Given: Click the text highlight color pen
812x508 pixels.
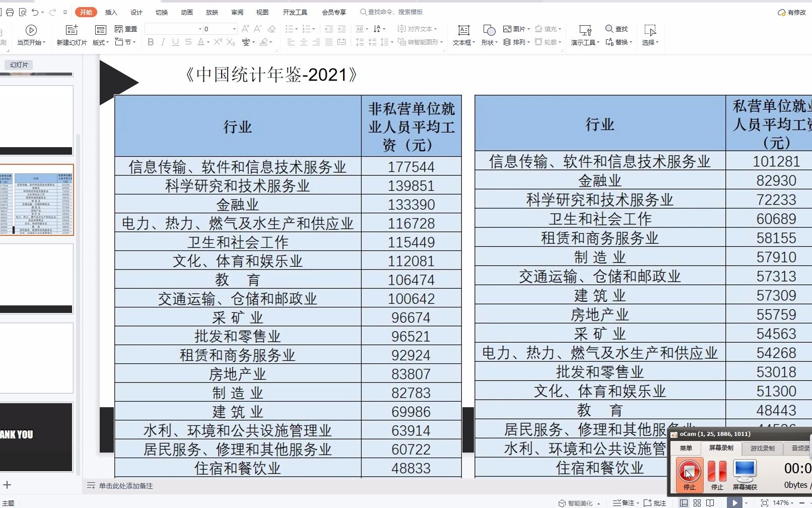Looking at the screenshot, I should coord(263,42).
